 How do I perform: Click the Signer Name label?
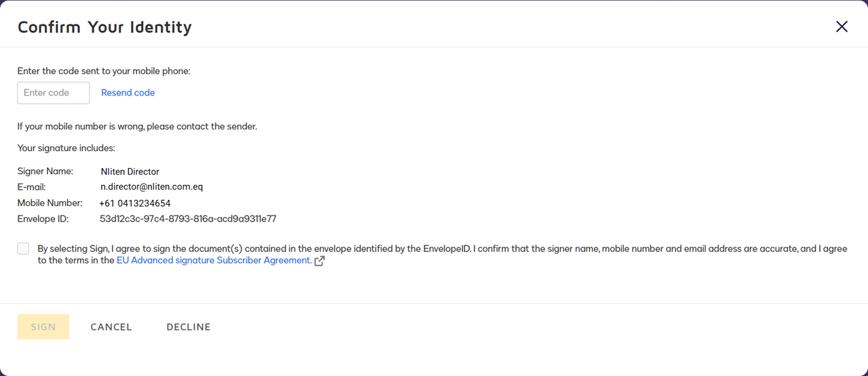click(x=45, y=171)
